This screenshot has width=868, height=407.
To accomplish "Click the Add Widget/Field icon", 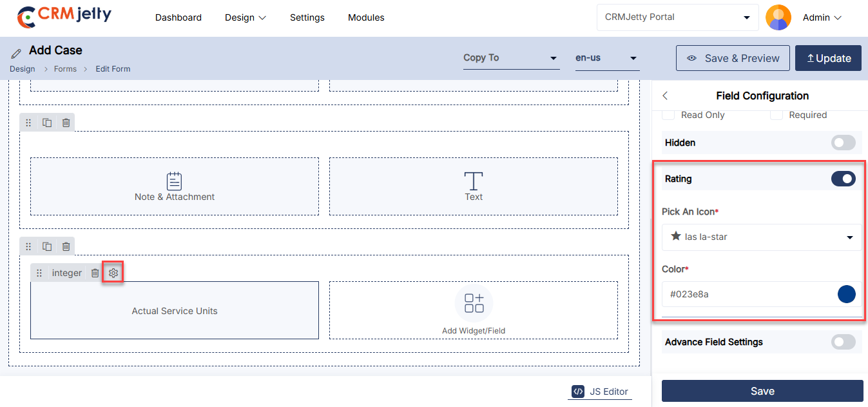I will [x=474, y=303].
